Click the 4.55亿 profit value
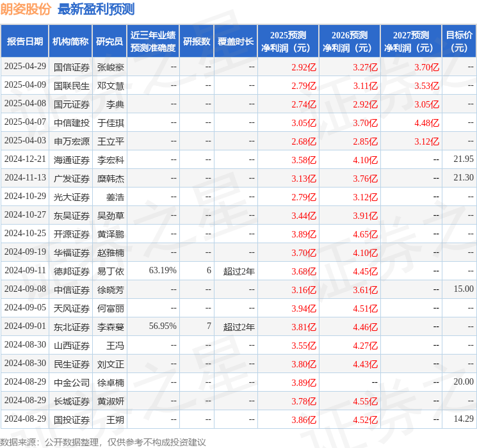Viewport: 477px width, 448px height. [x=366, y=401]
